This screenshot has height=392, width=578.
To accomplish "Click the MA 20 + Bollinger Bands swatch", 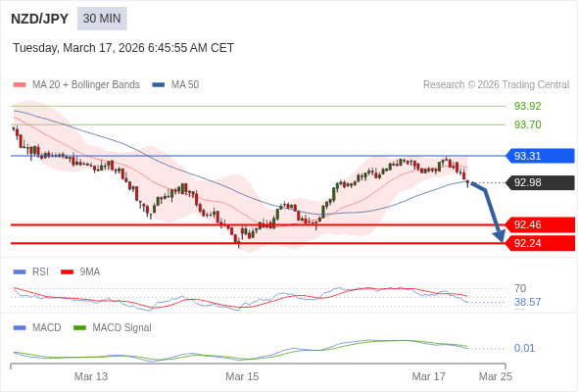I will (x=20, y=85).
